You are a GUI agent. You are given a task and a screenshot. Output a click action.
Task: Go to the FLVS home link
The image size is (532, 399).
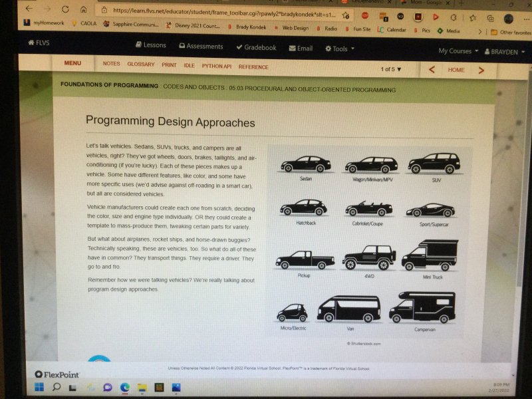pyautogui.click(x=39, y=43)
